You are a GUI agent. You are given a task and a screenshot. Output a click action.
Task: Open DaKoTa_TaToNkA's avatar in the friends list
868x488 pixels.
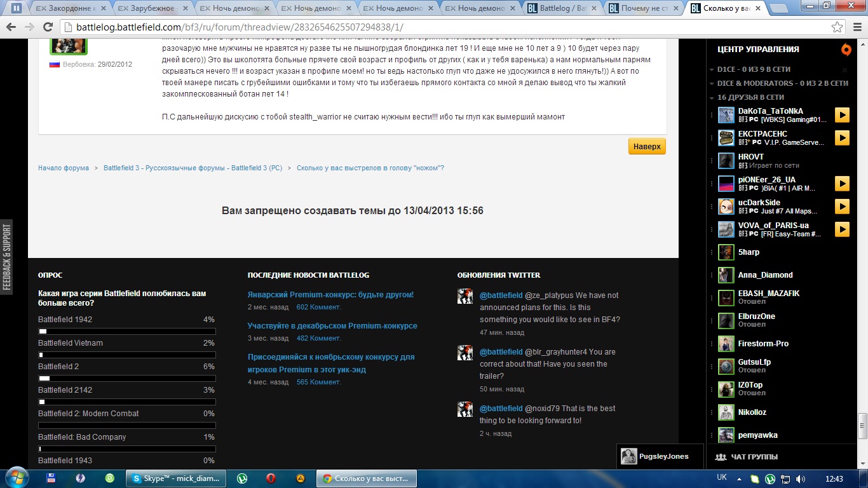coord(726,115)
